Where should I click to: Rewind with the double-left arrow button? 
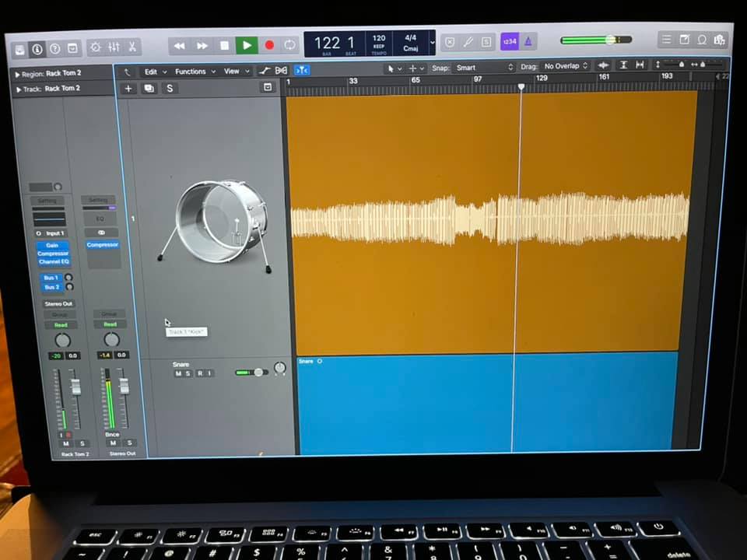point(179,46)
